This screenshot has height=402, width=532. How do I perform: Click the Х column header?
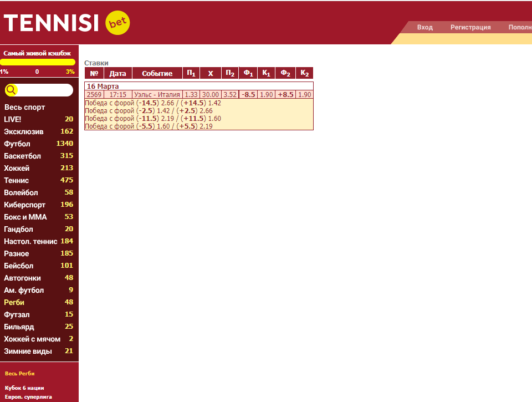click(211, 73)
